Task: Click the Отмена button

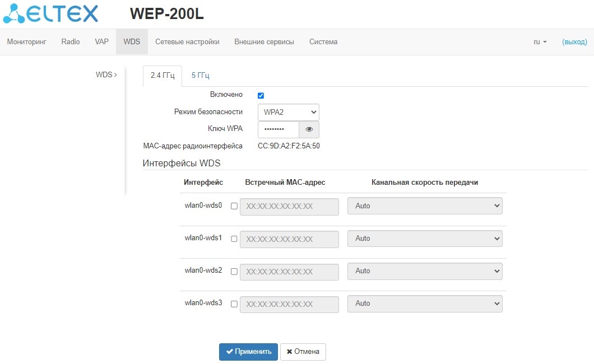Action: click(303, 352)
